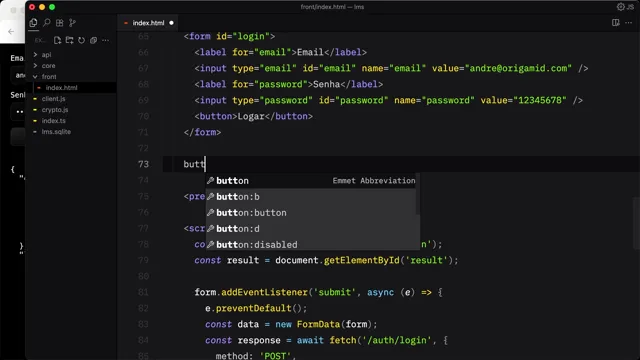Open the Search view icon
Screen dimensions: 640x360
pyautogui.click(x=47, y=23)
